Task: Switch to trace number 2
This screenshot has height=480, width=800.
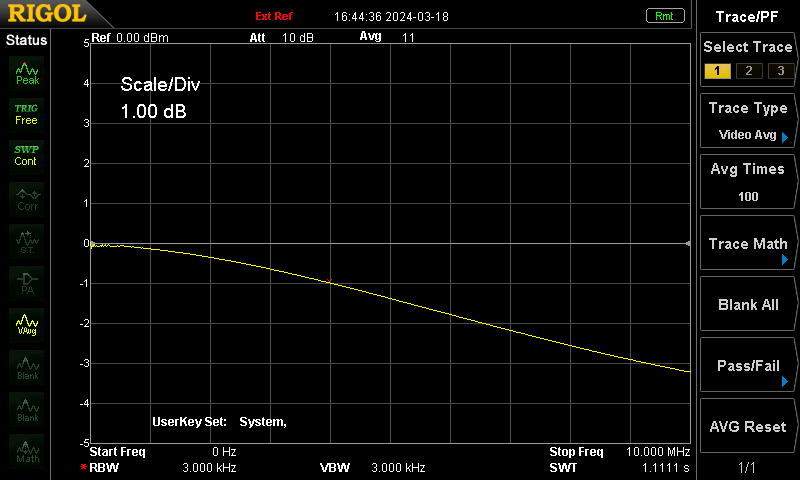Action: 749,71
